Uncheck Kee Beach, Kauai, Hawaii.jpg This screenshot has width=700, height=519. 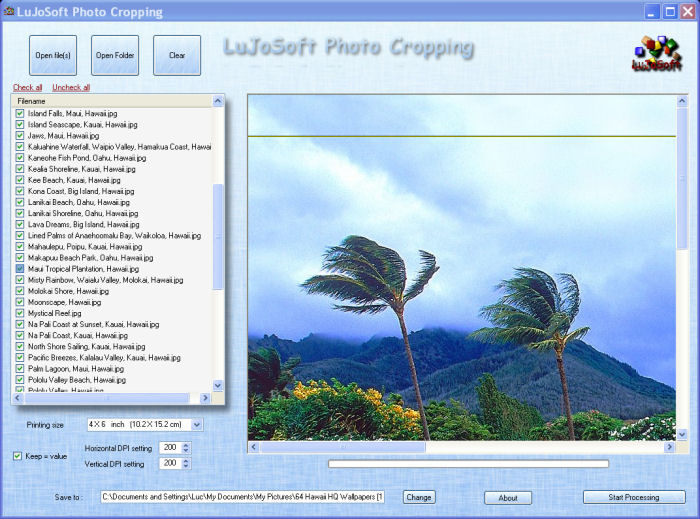(20, 180)
